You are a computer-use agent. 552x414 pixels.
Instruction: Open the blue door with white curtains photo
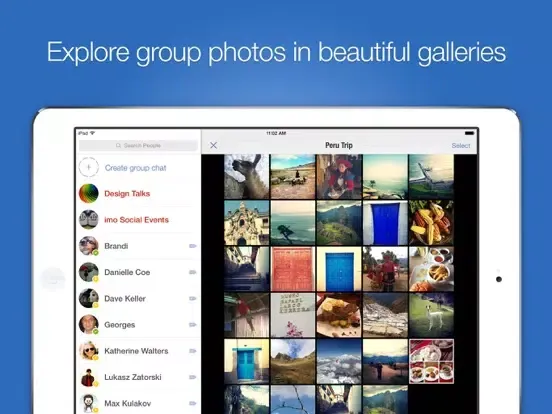pos(385,223)
